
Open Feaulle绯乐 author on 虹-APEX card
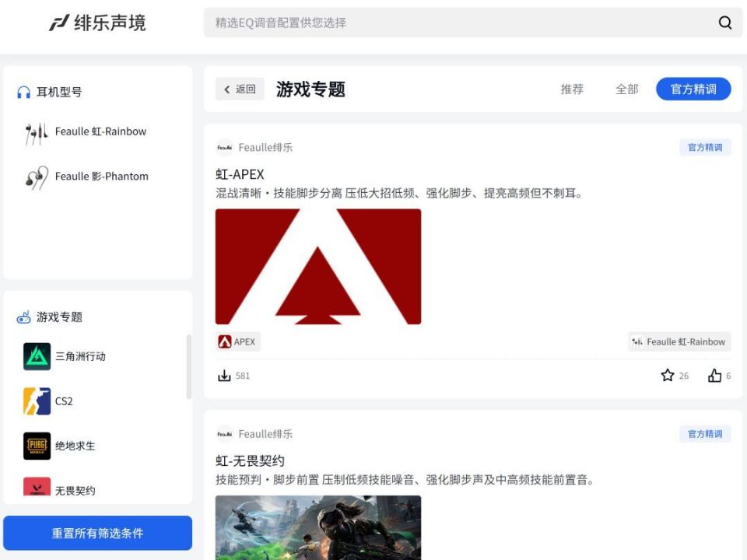pos(265,148)
